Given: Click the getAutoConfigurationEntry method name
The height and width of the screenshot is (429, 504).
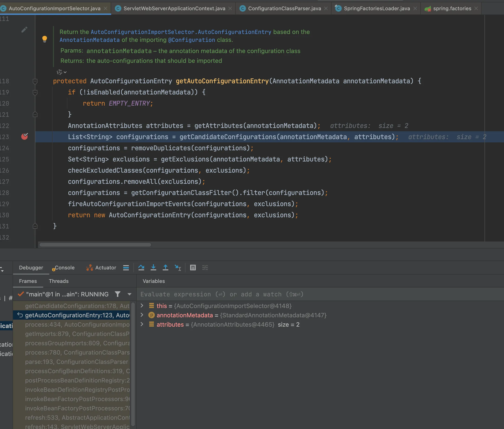Looking at the screenshot, I should [222, 81].
